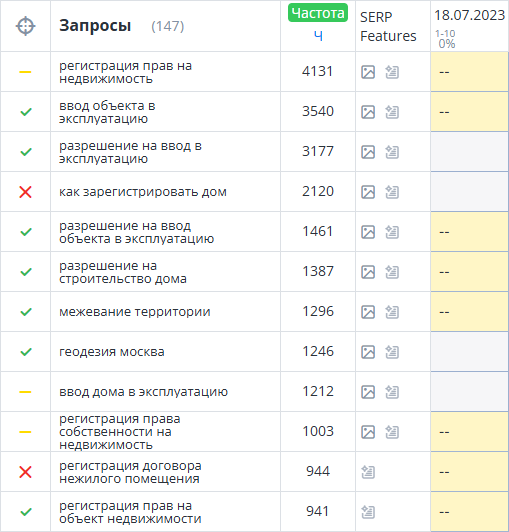Click image SERP icon in row with 1461
The height and width of the screenshot is (532, 509).
(x=368, y=232)
